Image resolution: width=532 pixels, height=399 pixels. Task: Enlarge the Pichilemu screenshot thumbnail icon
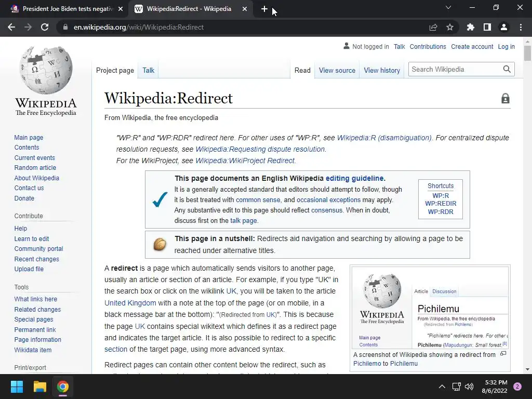point(503,353)
